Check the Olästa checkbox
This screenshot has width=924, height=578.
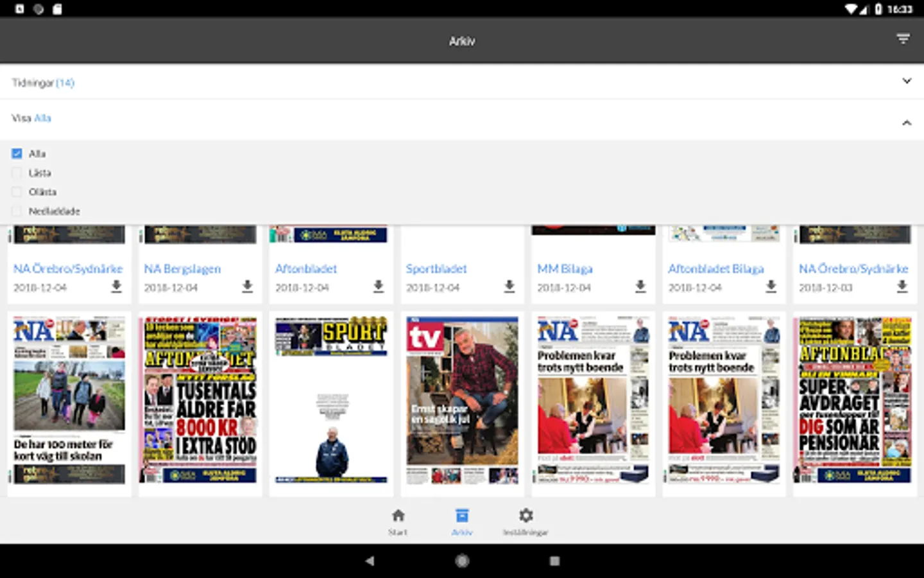pyautogui.click(x=17, y=192)
